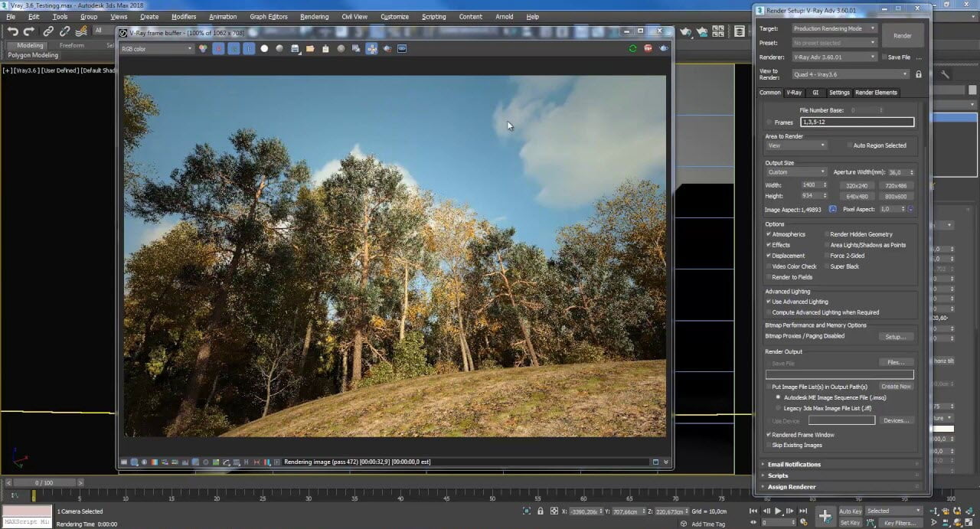This screenshot has height=529, width=980.
Task: Open Area to Render View dropdown
Action: pos(796,145)
